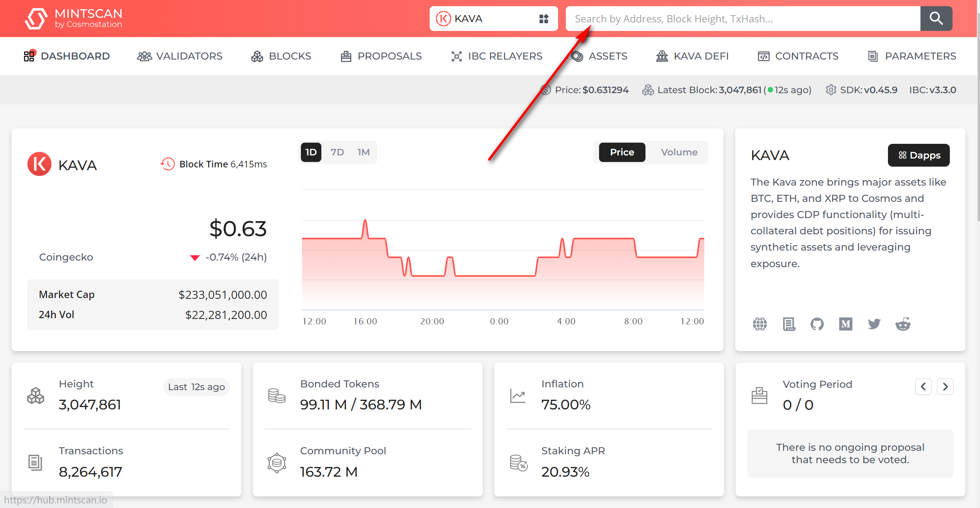
Task: Click the magnifying glass search button
Action: point(936,19)
